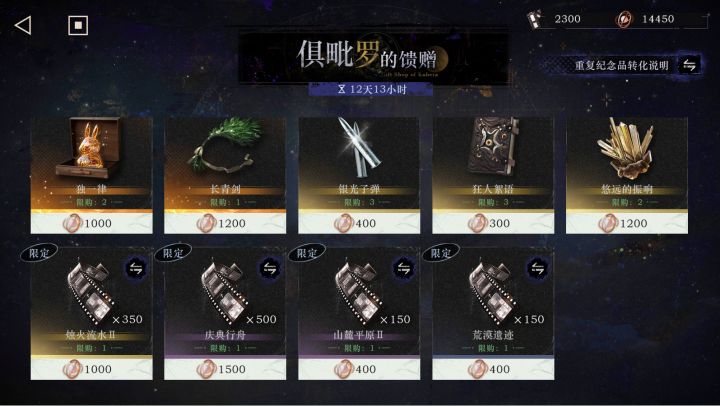
Task: Buy 长青剑 for 1200 coins
Action: [225, 223]
